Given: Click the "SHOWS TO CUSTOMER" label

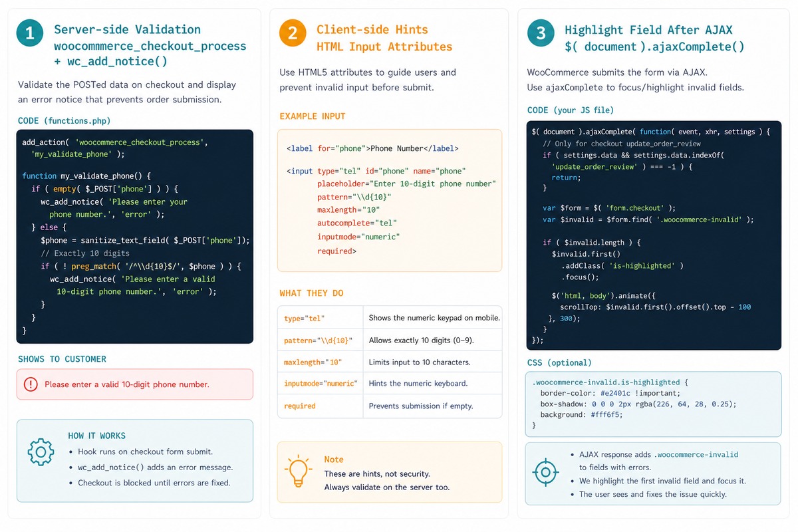Looking at the screenshot, I should pyautogui.click(x=62, y=359).
